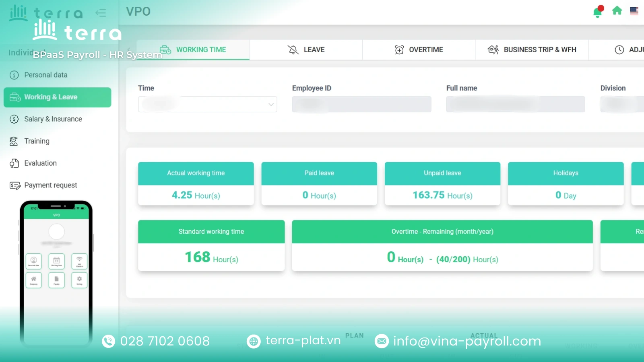The height and width of the screenshot is (362, 644).
Task: Click the Paid leave card
Action: 319,184
